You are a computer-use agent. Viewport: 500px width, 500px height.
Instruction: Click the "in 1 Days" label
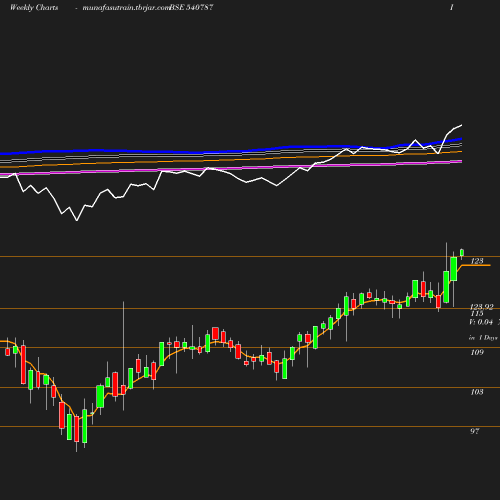[x=483, y=338]
